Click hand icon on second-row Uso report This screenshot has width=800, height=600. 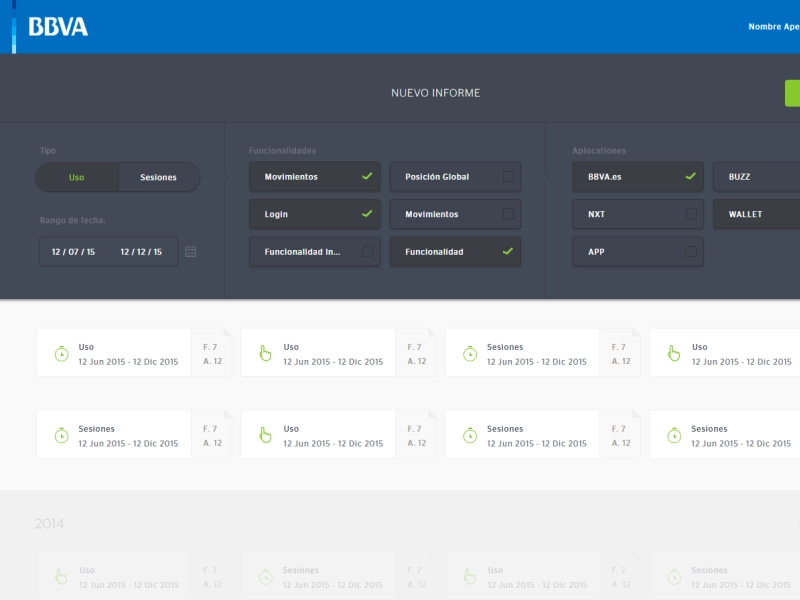(265, 435)
